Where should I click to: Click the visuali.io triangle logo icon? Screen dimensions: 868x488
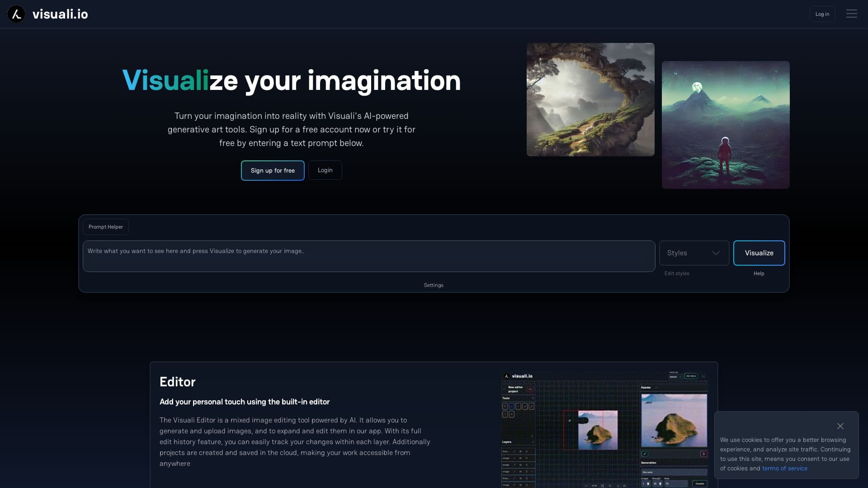[16, 14]
